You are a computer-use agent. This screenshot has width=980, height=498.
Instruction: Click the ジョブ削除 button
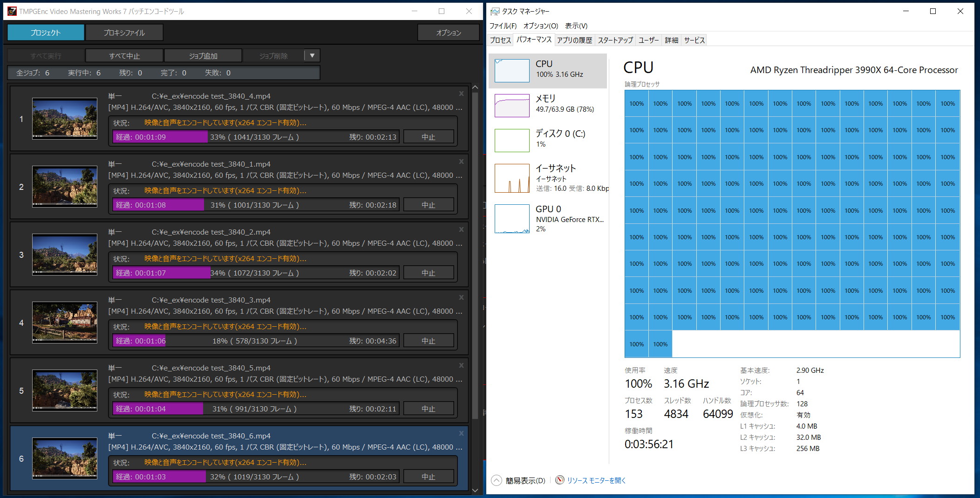coord(273,56)
